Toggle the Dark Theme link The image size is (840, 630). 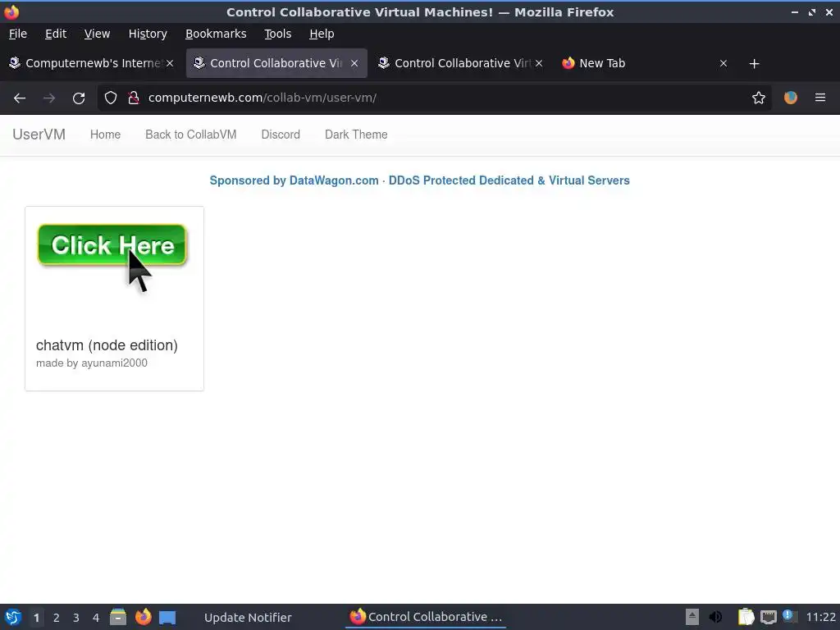click(356, 135)
